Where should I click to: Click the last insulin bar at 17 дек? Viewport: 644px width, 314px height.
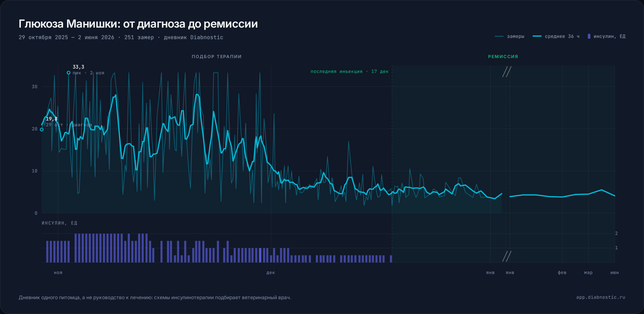[391, 259]
